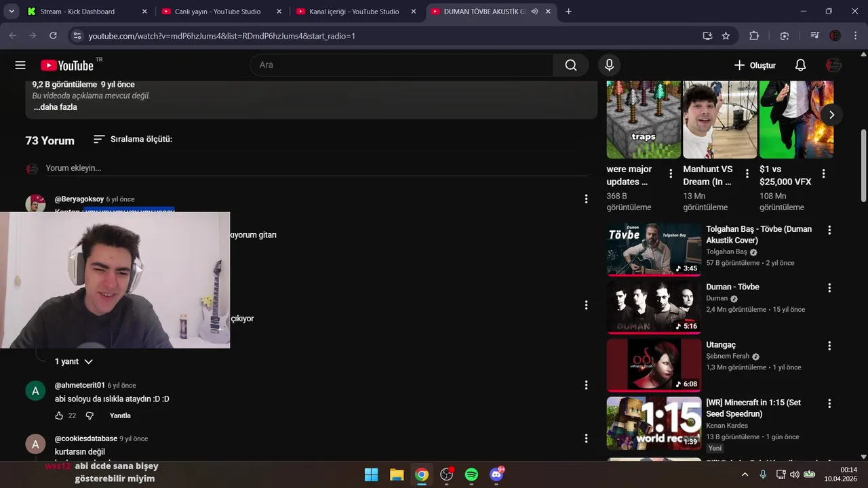Open the @cookiesdatabase comment options menu
Image resolution: width=868 pixels, height=488 pixels.
pos(587,439)
